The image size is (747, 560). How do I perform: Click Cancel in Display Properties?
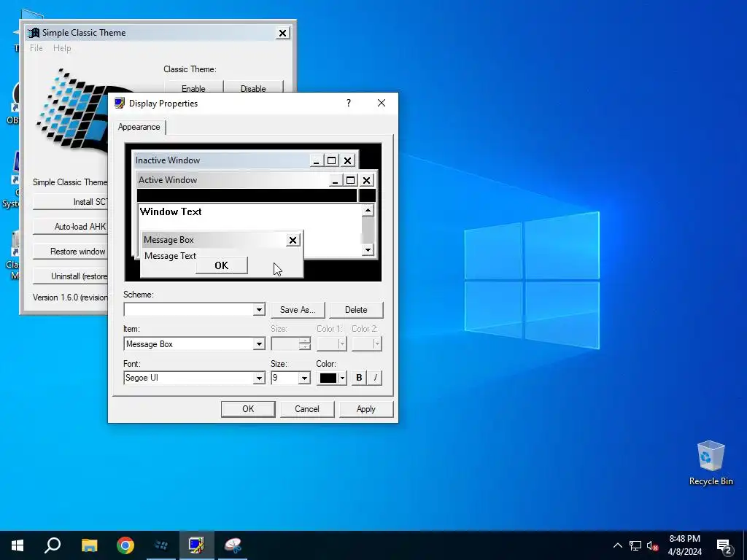(x=307, y=409)
